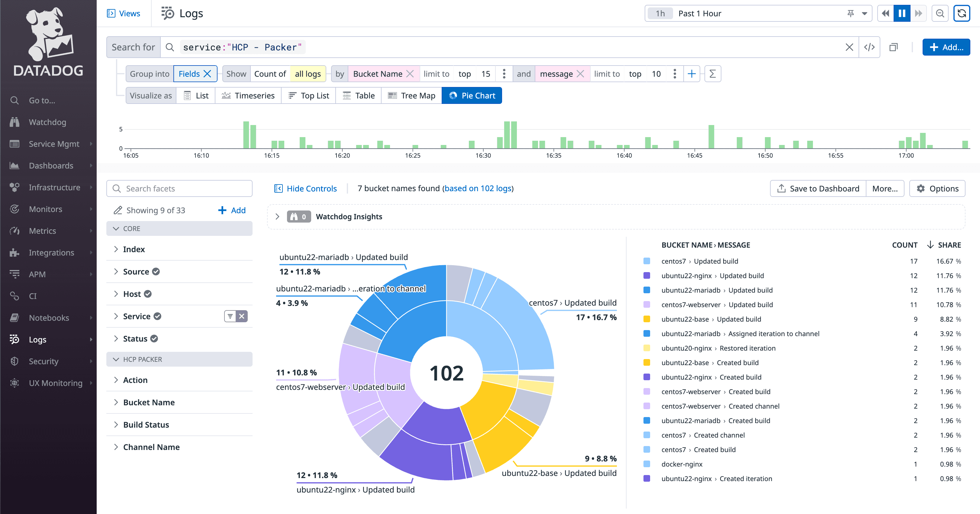This screenshot has height=514, width=980.
Task: Open the Security menu in the sidebar
Action: [x=44, y=361]
